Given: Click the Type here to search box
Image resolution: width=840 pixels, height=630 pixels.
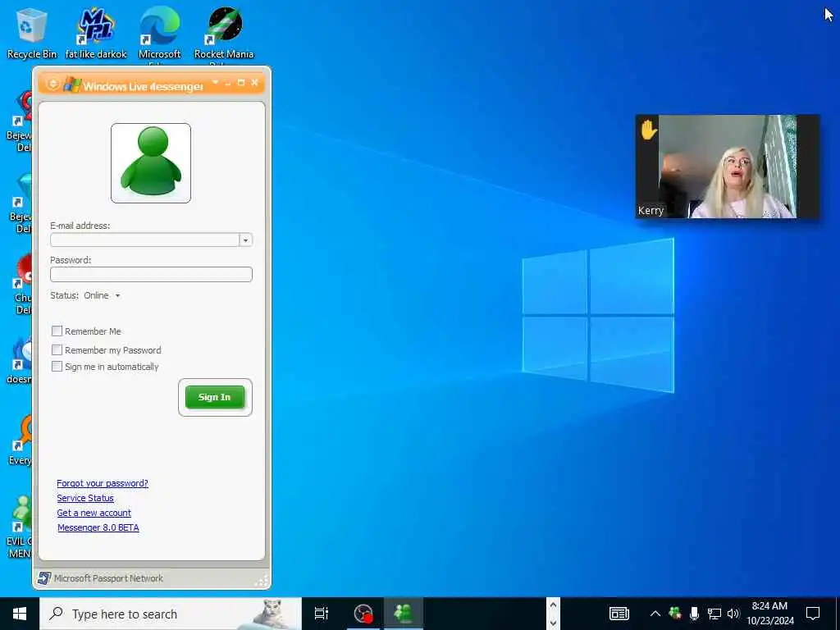Looking at the screenshot, I should coord(171,614).
